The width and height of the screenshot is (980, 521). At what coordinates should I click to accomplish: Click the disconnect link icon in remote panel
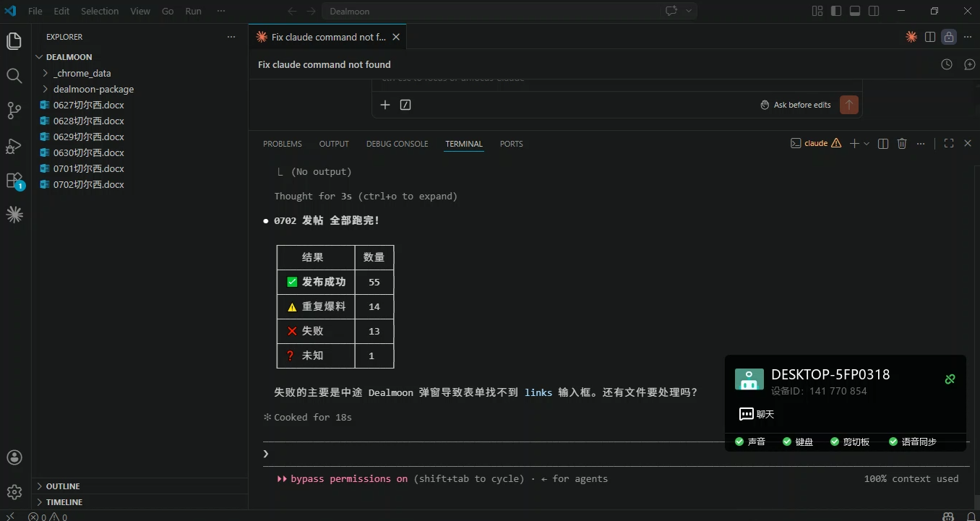[950, 379]
